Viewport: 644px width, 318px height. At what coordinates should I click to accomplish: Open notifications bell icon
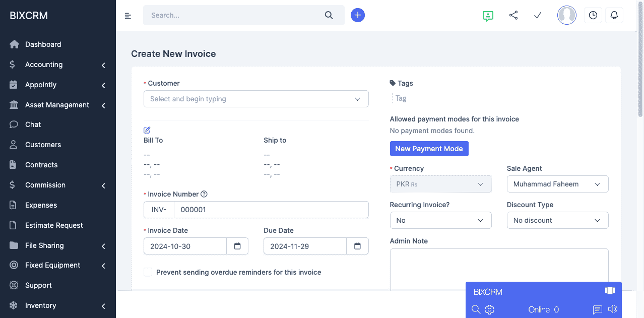[x=614, y=15]
